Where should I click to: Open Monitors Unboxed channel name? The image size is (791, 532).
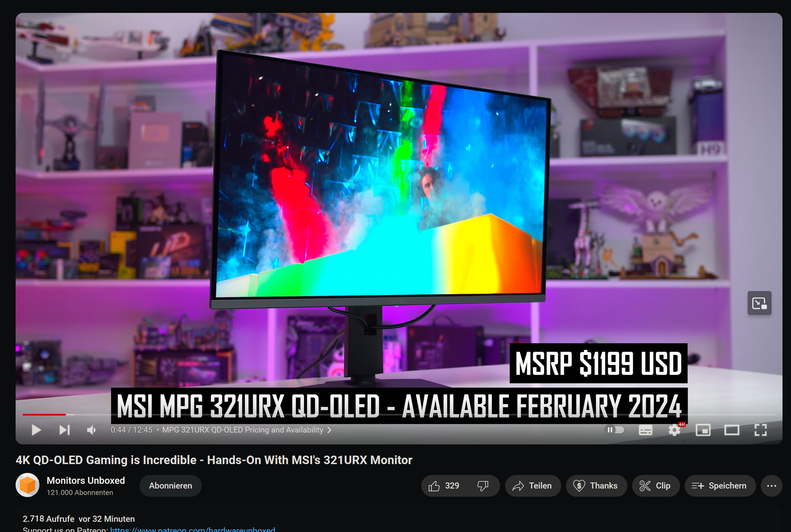click(86, 480)
